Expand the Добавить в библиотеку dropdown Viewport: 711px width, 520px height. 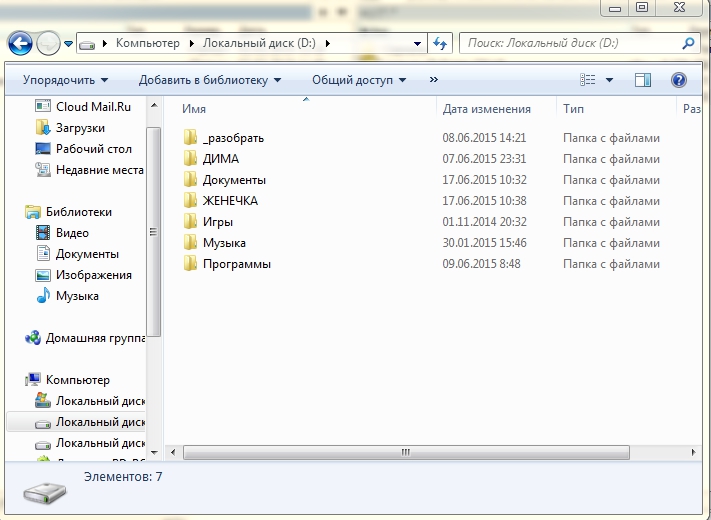coord(210,79)
